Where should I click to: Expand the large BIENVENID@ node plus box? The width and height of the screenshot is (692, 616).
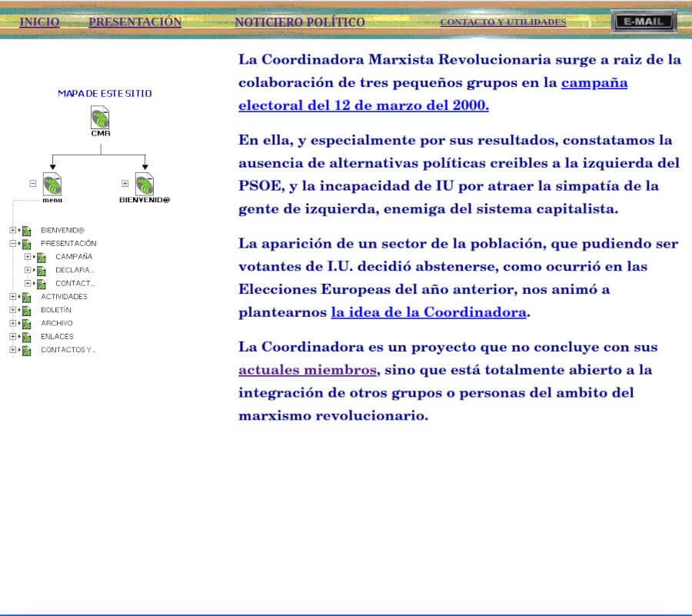click(x=125, y=183)
